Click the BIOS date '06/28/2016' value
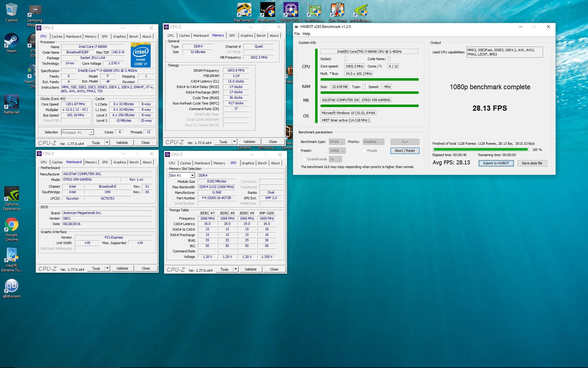 [x=107, y=224]
